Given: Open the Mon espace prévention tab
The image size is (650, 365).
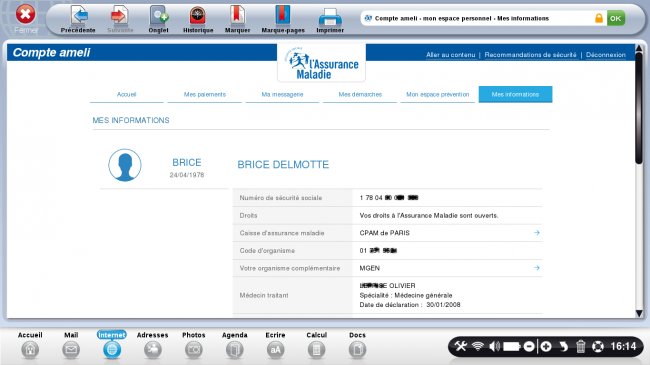Looking at the screenshot, I should click(437, 95).
